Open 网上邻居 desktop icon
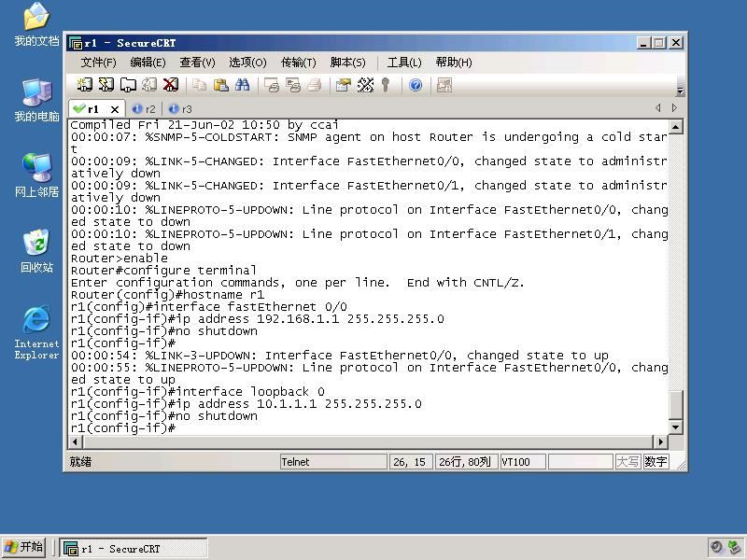The image size is (747, 560). tap(36, 175)
